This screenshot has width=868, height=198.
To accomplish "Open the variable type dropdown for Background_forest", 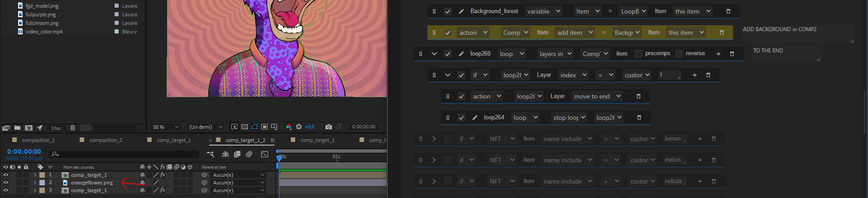I will (544, 11).
